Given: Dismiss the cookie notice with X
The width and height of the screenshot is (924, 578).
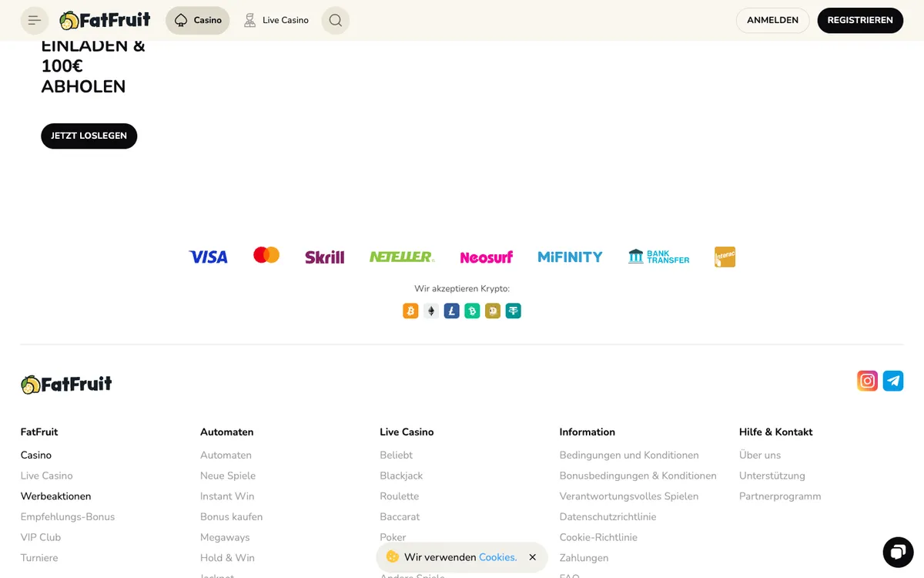Looking at the screenshot, I should coord(532,557).
